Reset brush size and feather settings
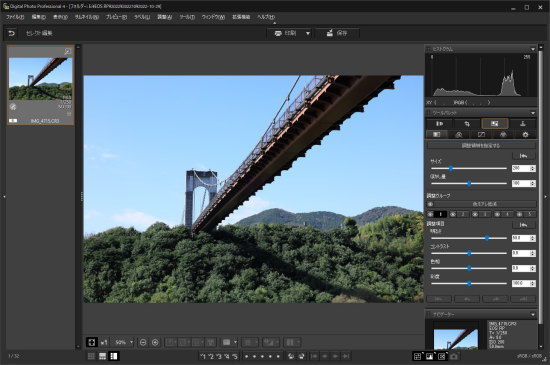Screen dimensions: 550x365 [523, 156]
